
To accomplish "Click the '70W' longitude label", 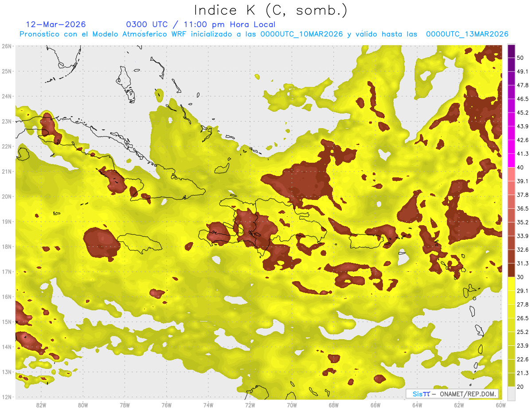I will 292,405.
